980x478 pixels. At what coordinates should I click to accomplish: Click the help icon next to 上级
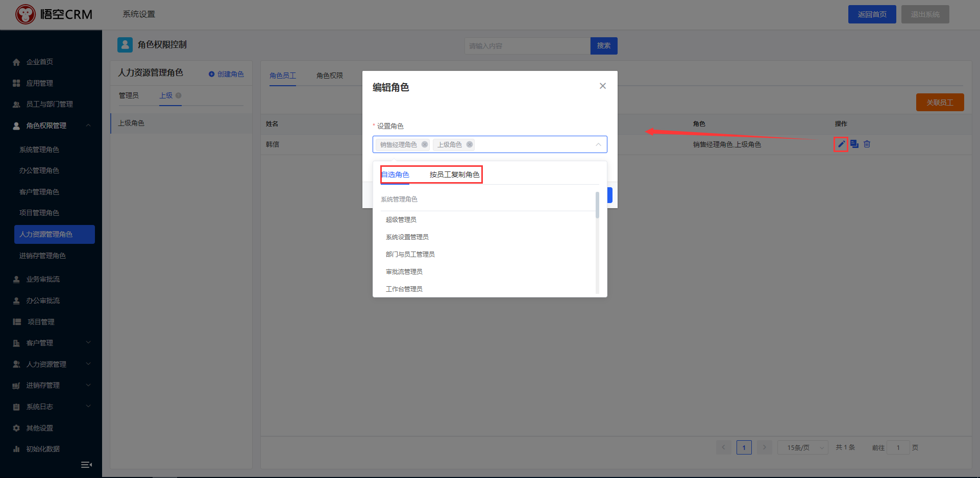[x=178, y=95]
